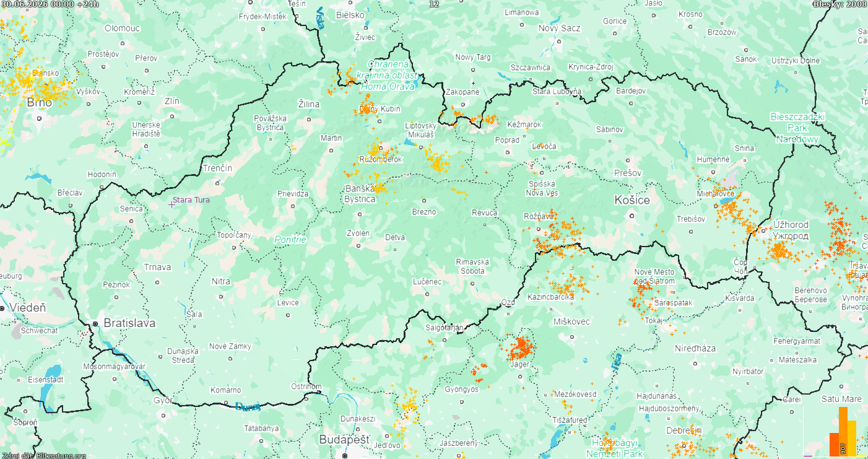This screenshot has width=868, height=459.
Task: Click the Brno city label
Action: tap(40, 103)
